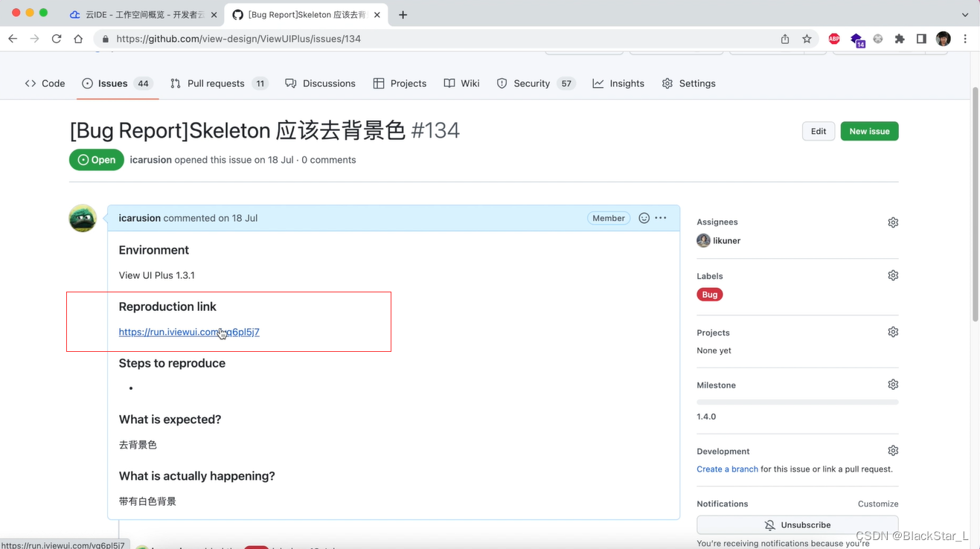
Task: Open the Insights tab
Action: pos(618,83)
